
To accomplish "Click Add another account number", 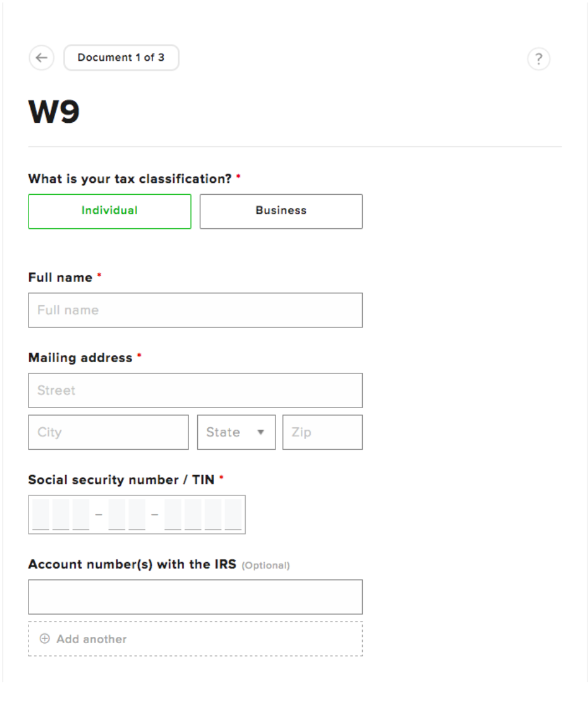I will click(x=195, y=639).
